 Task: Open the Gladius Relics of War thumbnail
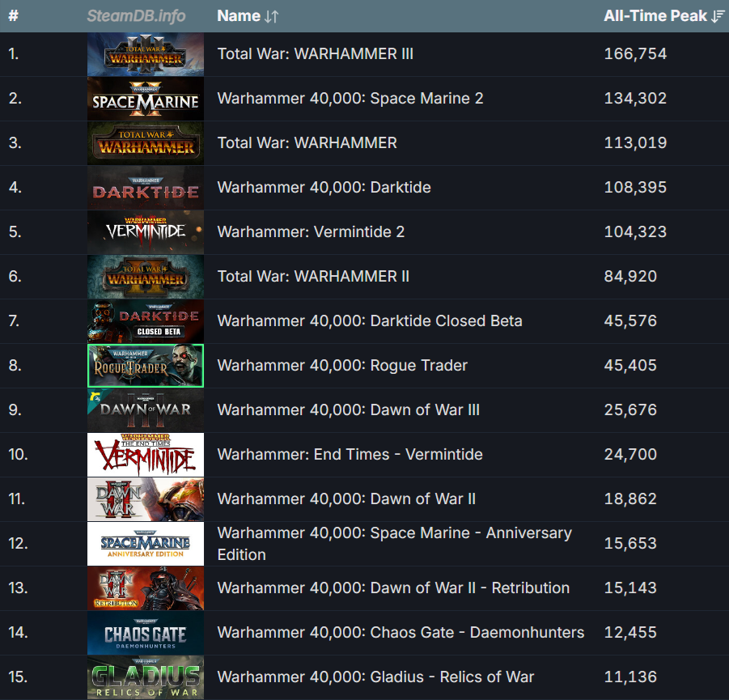[146, 677]
